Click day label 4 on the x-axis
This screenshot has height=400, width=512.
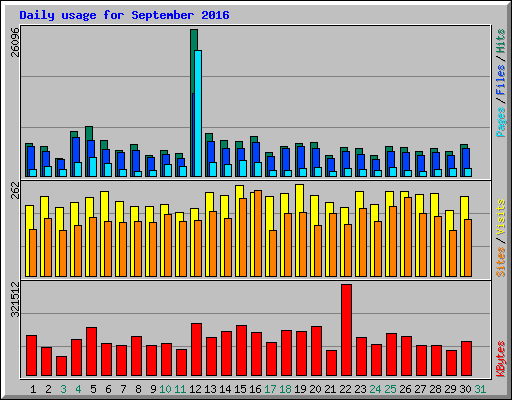pyautogui.click(x=78, y=389)
